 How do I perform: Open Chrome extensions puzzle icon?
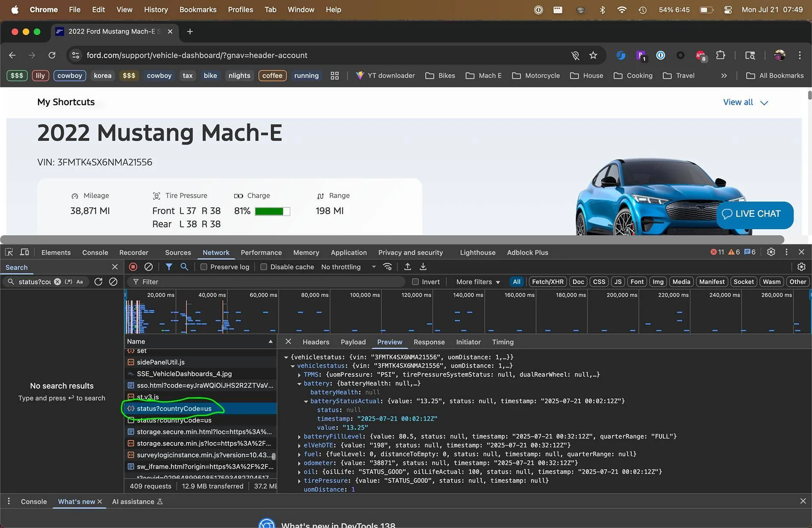[x=721, y=55]
